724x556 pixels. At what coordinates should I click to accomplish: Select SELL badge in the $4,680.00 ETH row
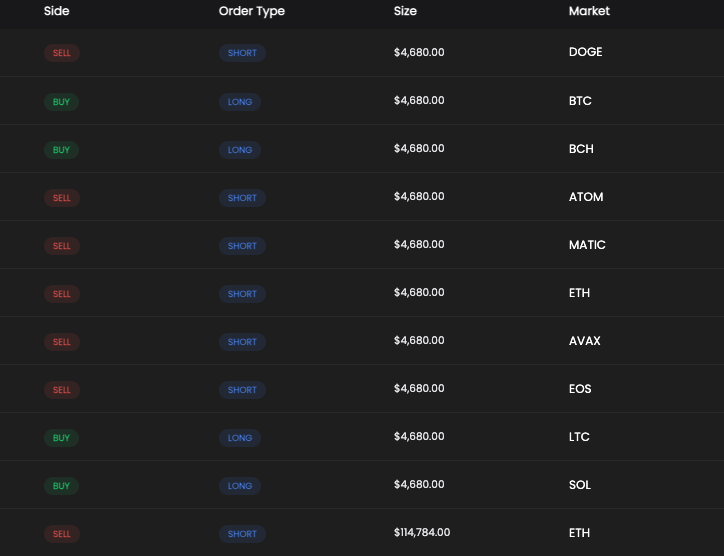(62, 294)
